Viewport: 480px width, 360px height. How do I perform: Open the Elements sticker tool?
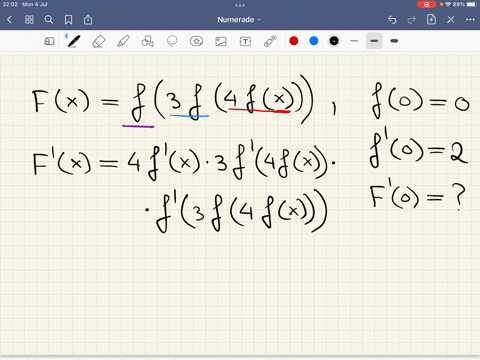pyautogui.click(x=196, y=41)
